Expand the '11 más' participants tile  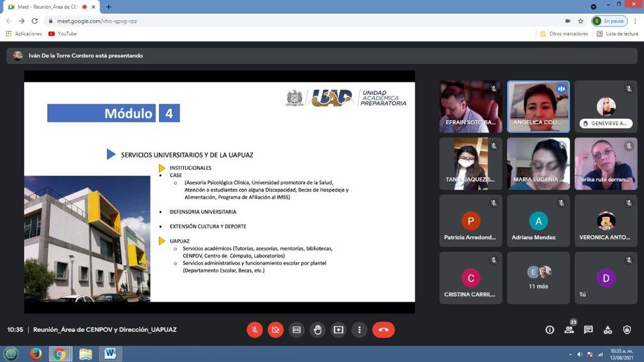538,278
